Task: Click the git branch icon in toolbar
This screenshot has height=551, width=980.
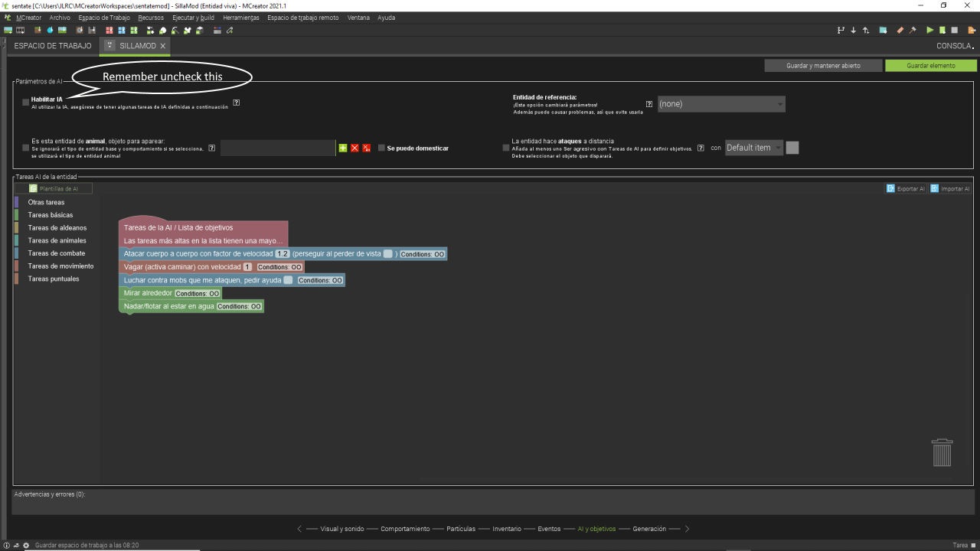Action: click(x=841, y=30)
